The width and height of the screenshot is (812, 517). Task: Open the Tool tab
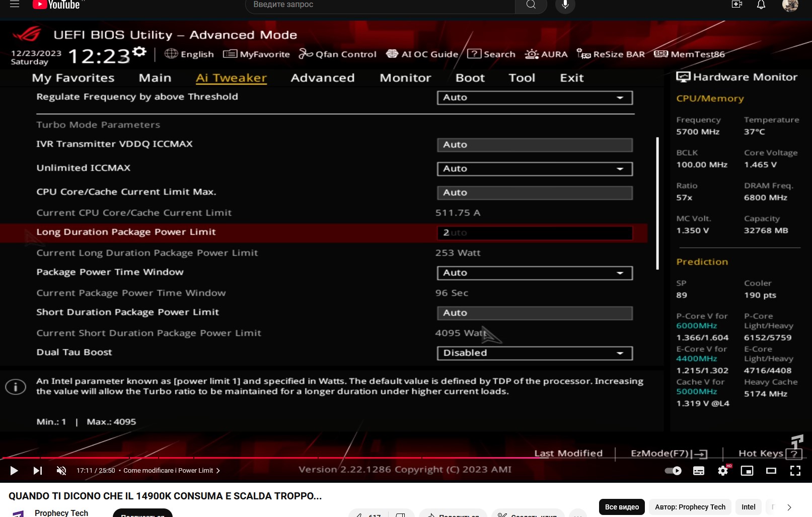522,78
